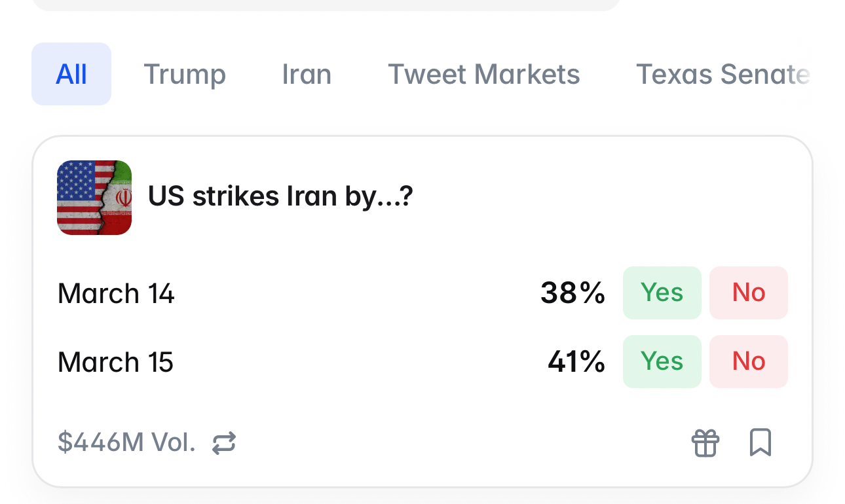Switch to the Trump tab

(x=185, y=74)
